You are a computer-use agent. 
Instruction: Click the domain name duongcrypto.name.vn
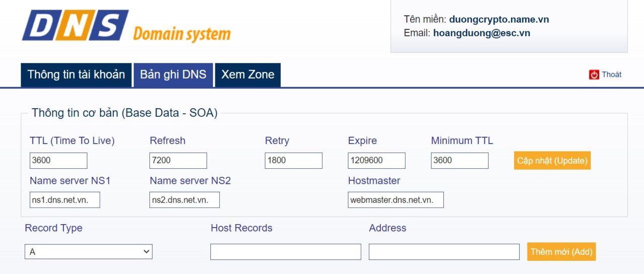pos(499,20)
